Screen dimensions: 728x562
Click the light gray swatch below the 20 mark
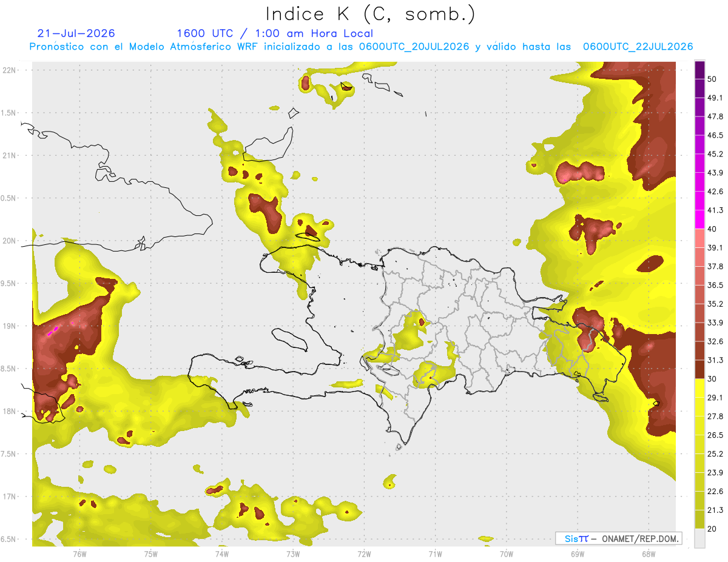pos(699,538)
